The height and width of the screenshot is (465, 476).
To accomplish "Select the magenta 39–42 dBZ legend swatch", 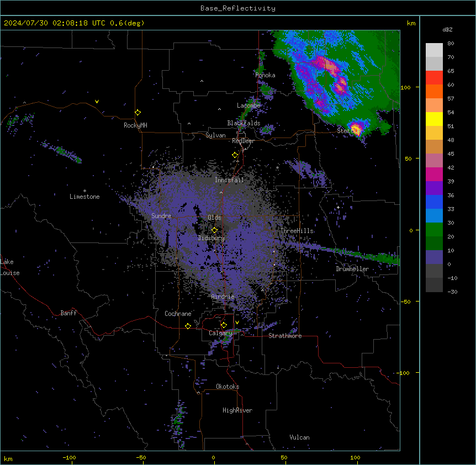I will click(434, 174).
